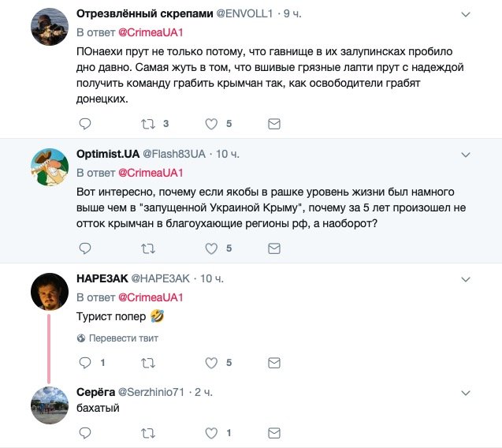Share Optimist.UA tweet by message envelope
This screenshot has height=448, width=502.
(x=274, y=248)
